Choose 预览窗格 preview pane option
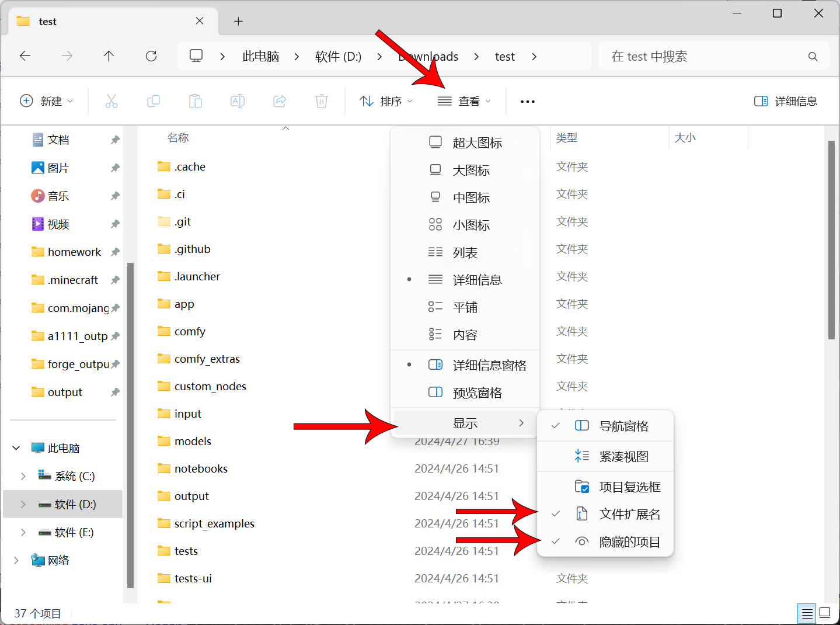 [476, 393]
